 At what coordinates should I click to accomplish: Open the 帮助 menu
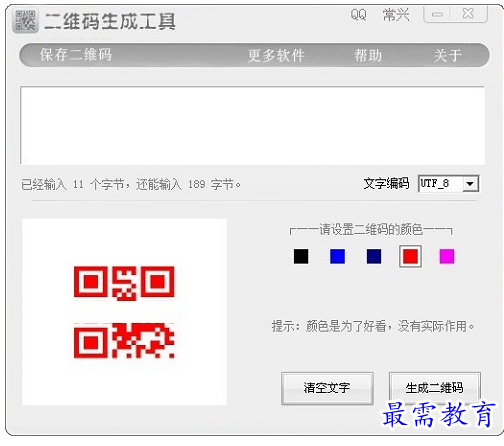[x=368, y=55]
